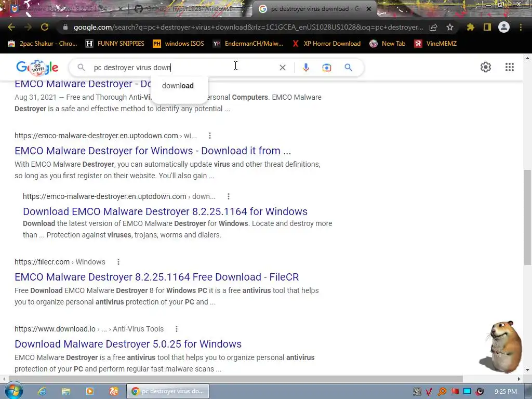Click the Google Go Vote logo
532x399 pixels.
pyautogui.click(x=37, y=68)
